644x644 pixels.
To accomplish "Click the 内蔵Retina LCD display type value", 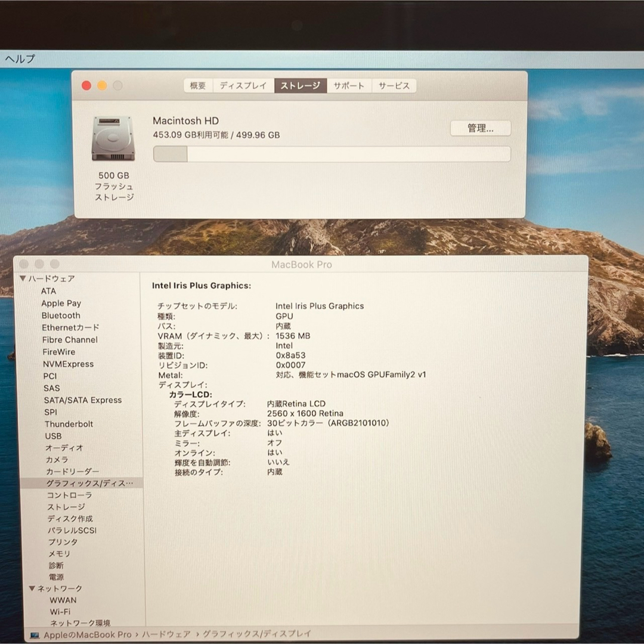I will point(296,404).
